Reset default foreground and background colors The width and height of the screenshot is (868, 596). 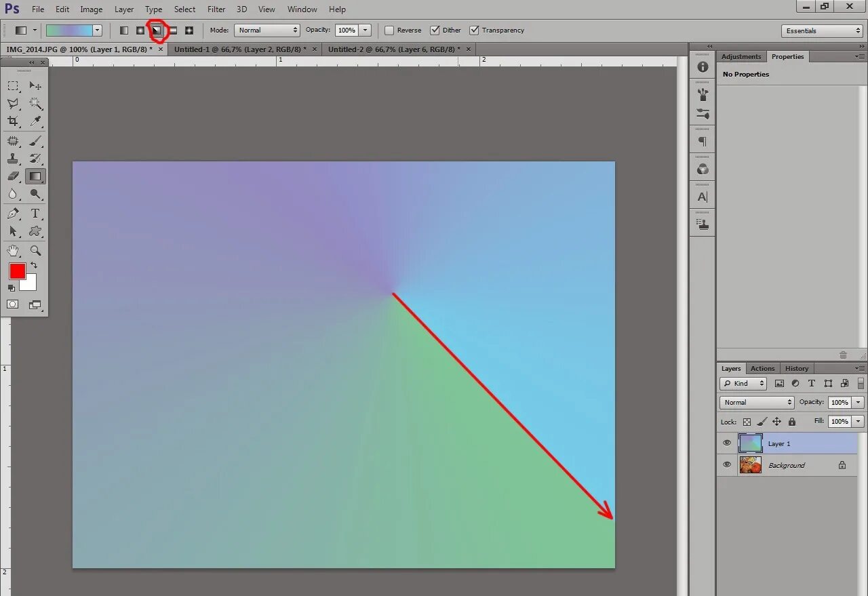point(12,288)
